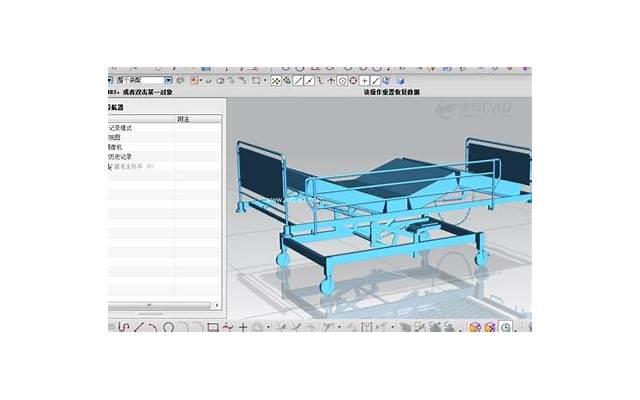This screenshot has width=640, height=400.
Task: Open the rectangle selection dropdown arrow in top toolbar
Action: pyautogui.click(x=266, y=80)
